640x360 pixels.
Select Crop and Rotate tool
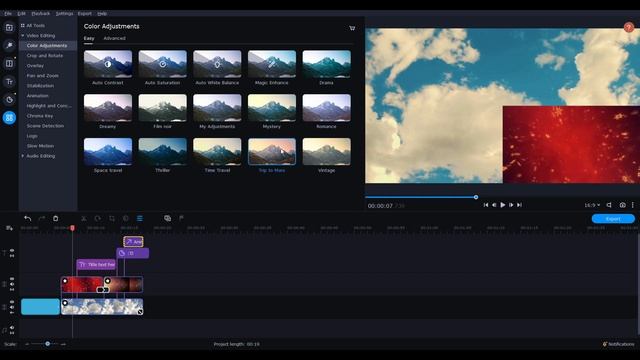pyautogui.click(x=45, y=56)
